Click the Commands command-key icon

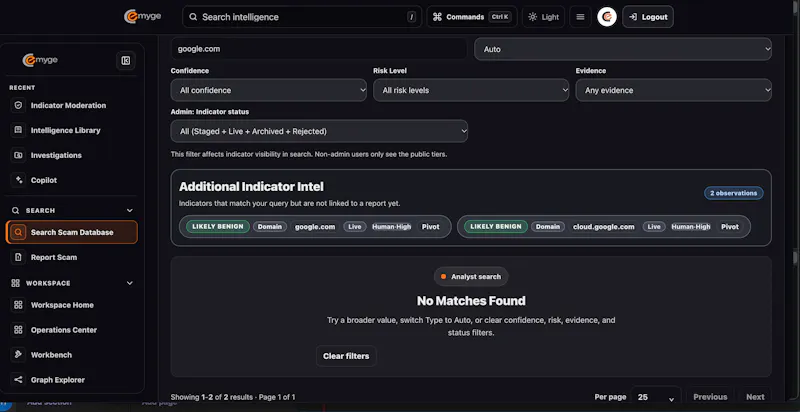[x=437, y=17]
